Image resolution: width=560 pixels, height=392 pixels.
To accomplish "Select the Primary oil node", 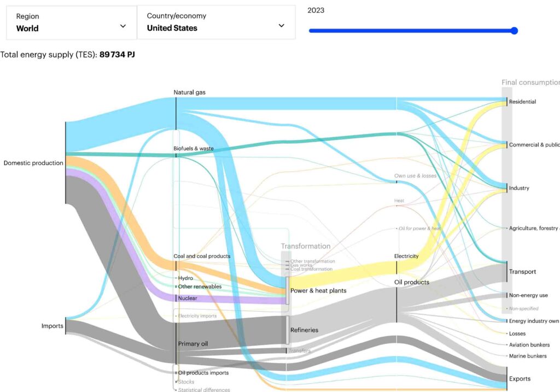I will coord(192,344).
